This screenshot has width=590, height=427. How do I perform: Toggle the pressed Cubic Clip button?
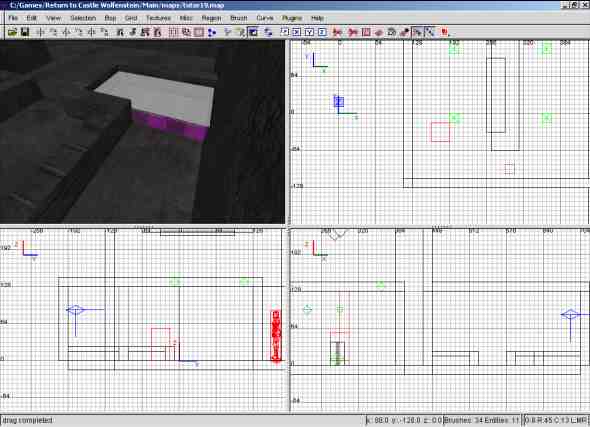[x=253, y=32]
